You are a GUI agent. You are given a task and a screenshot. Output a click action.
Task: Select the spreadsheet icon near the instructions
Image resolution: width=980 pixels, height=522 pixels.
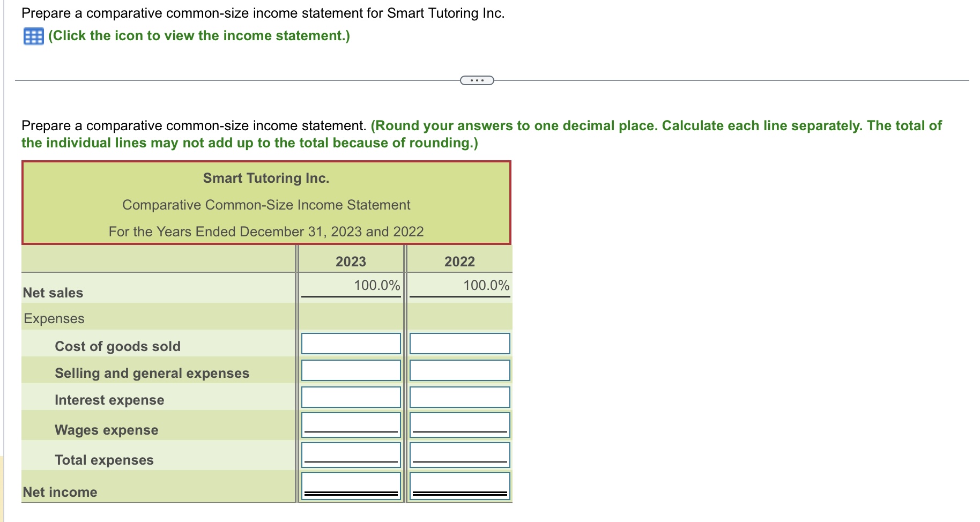[32, 36]
